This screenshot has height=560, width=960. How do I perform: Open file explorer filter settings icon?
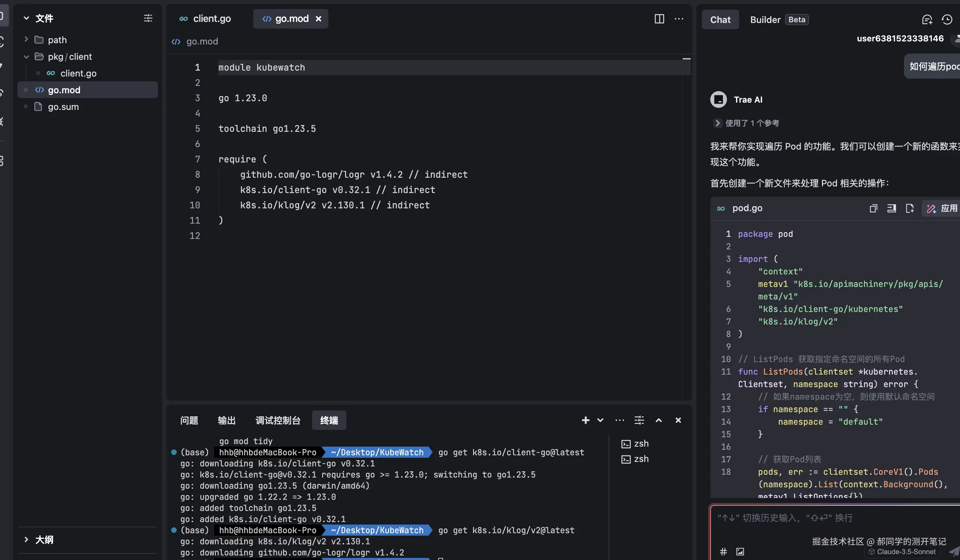click(x=148, y=18)
